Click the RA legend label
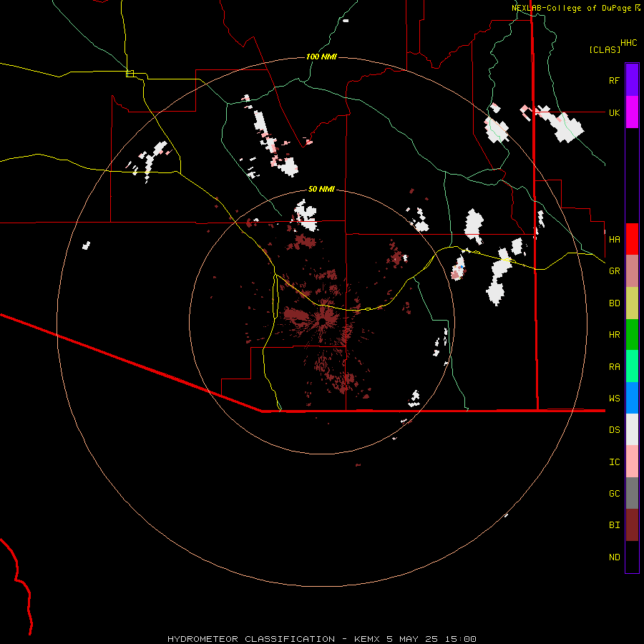This screenshot has height=644, width=644. click(614, 367)
